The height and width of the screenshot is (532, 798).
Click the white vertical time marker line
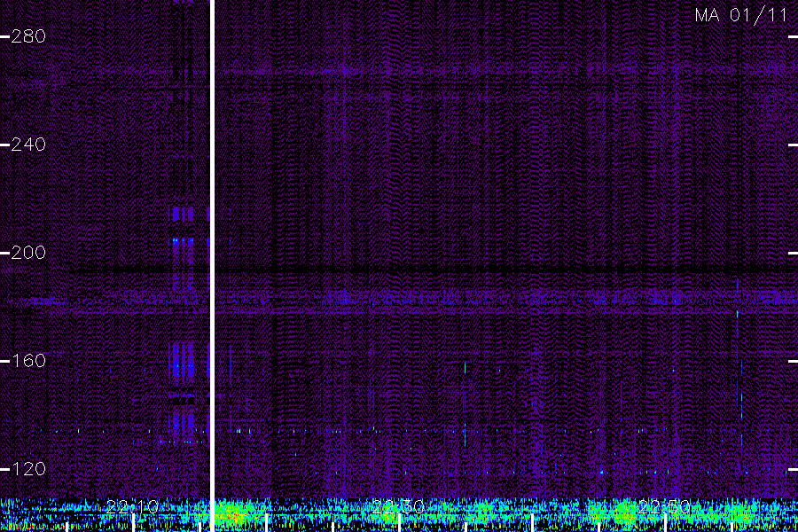point(212,266)
